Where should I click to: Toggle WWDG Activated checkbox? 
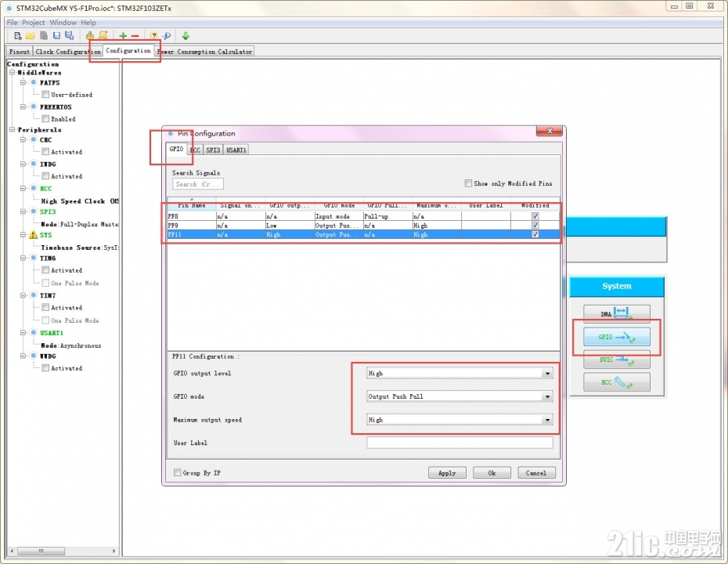coord(45,368)
